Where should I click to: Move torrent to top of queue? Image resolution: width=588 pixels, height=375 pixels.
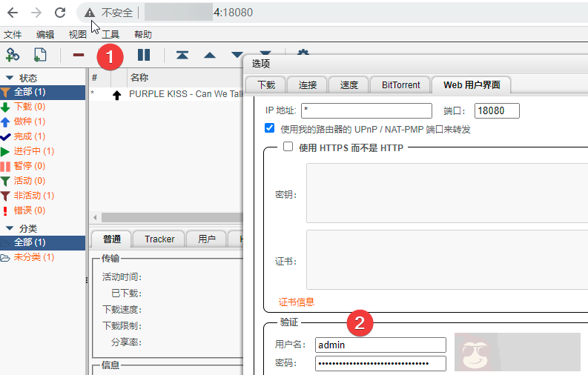point(182,54)
